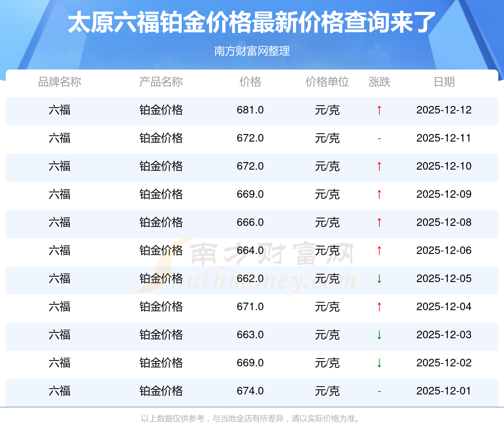Click 元/克 in the 2025-12-03 row
The width and height of the screenshot is (504, 424).
pyautogui.click(x=327, y=335)
